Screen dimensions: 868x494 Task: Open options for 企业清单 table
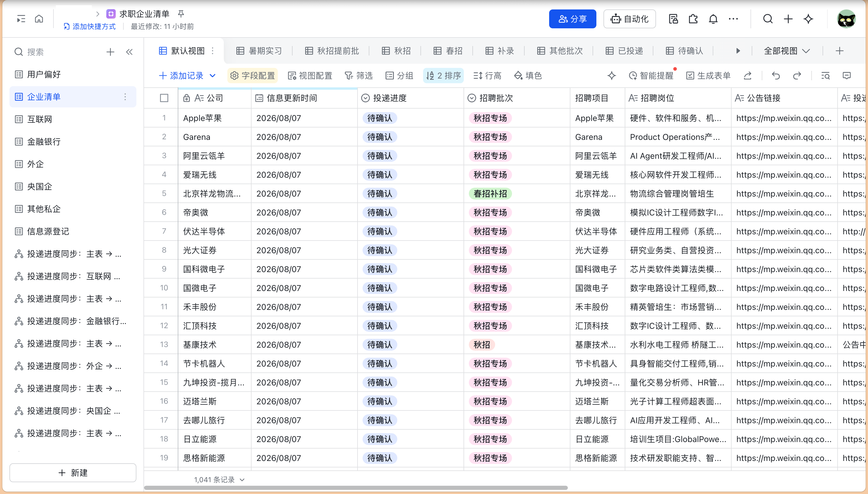coord(125,97)
